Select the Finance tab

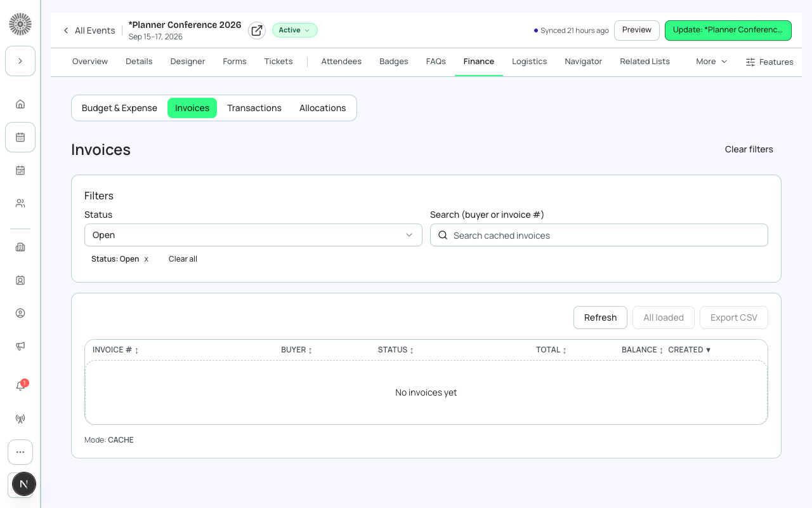coord(479,62)
